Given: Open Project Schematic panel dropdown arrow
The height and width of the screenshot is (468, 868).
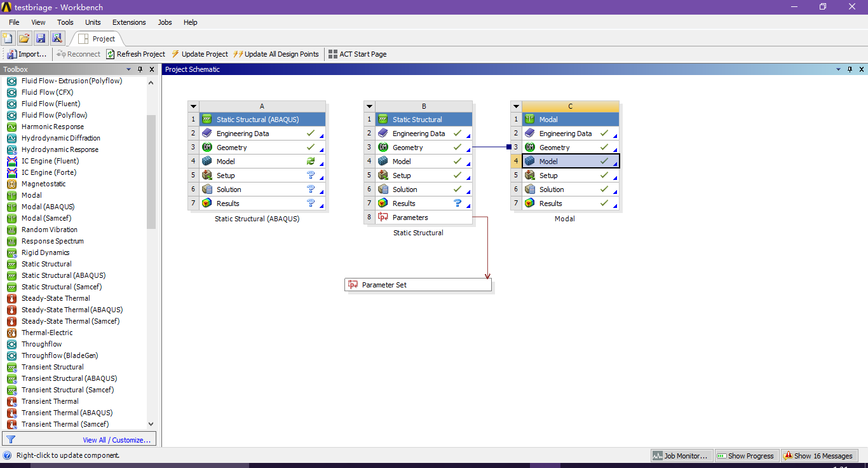Looking at the screenshot, I should pos(839,69).
